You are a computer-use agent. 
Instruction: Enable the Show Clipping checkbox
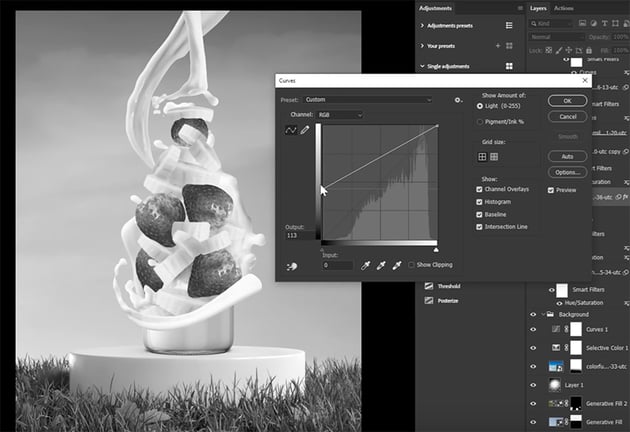[411, 265]
